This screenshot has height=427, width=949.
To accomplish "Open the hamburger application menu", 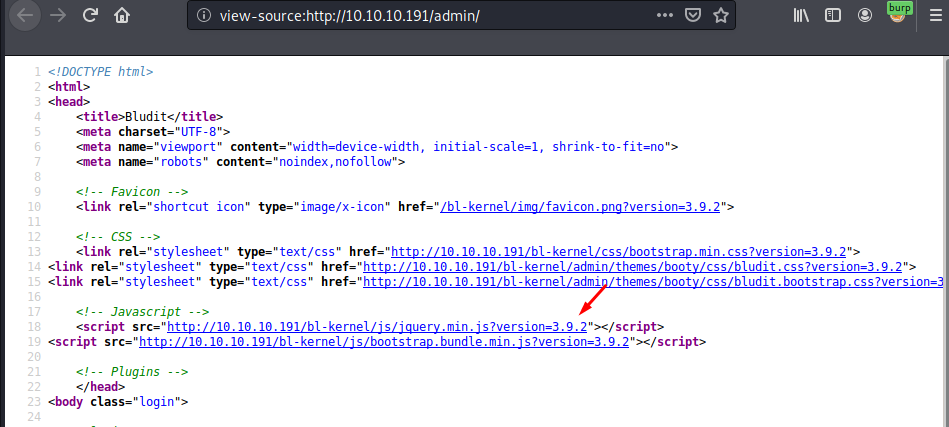I will (x=936, y=16).
